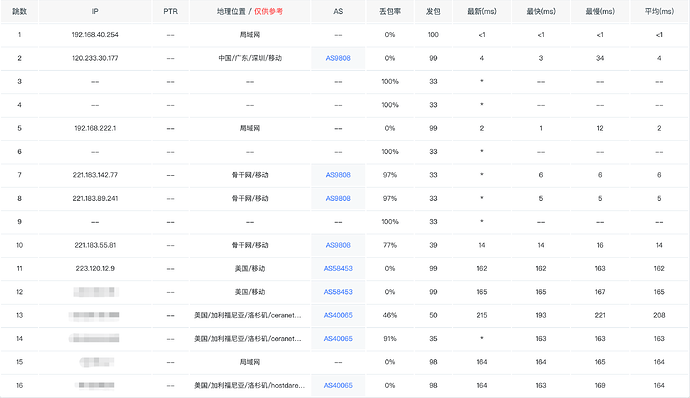Click the 跳数 column header
Image resolution: width=690 pixels, height=398 pixels.
click(19, 11)
